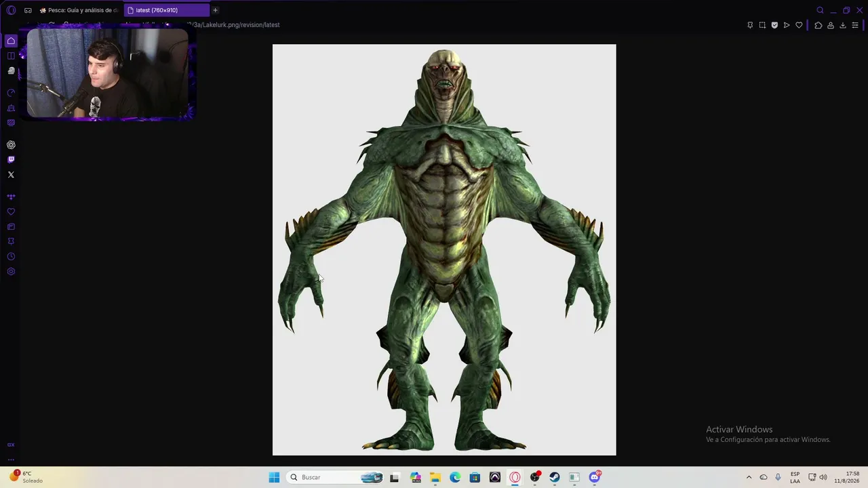Switch to the Pesca: Guía y análisis tab
Image resolution: width=868 pixels, height=488 pixels.
[x=79, y=10]
